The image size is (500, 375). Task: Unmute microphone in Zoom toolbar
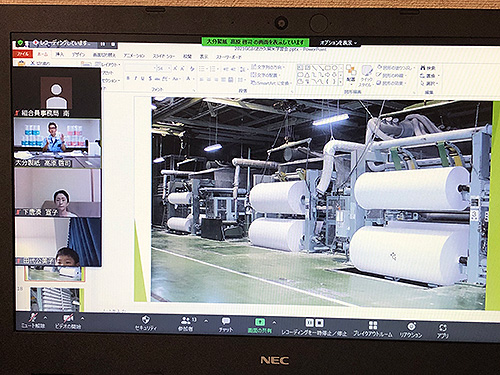[x=33, y=318]
